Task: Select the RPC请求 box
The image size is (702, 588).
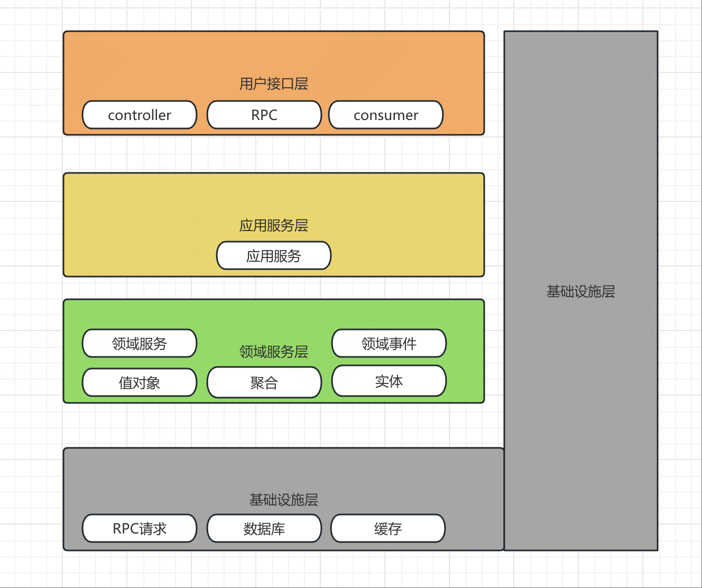Action: pyautogui.click(x=140, y=528)
